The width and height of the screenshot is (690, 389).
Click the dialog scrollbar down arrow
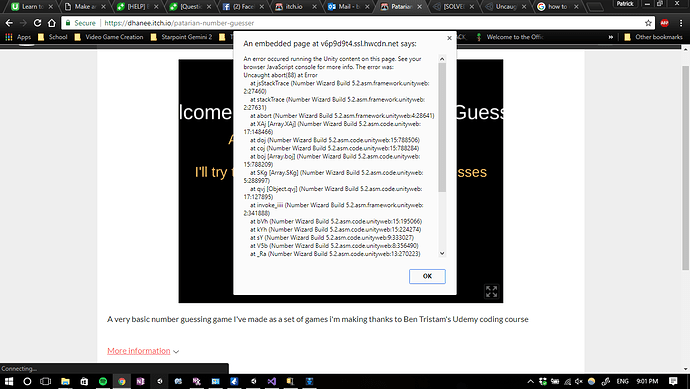442,253
